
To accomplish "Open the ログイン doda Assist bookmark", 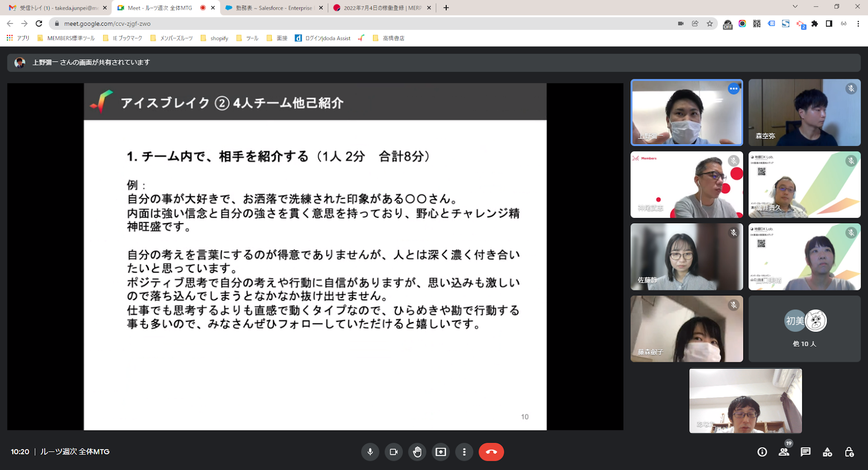I will point(323,38).
